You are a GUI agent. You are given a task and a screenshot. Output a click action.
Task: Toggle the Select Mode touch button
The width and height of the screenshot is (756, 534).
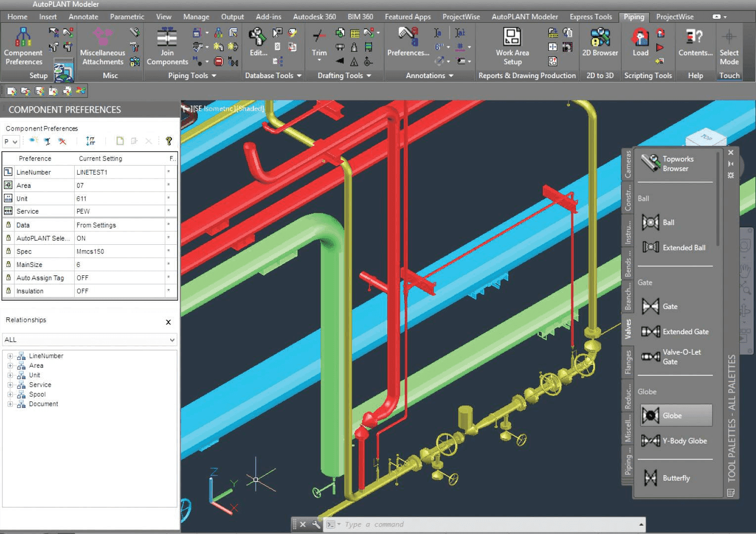(729, 46)
